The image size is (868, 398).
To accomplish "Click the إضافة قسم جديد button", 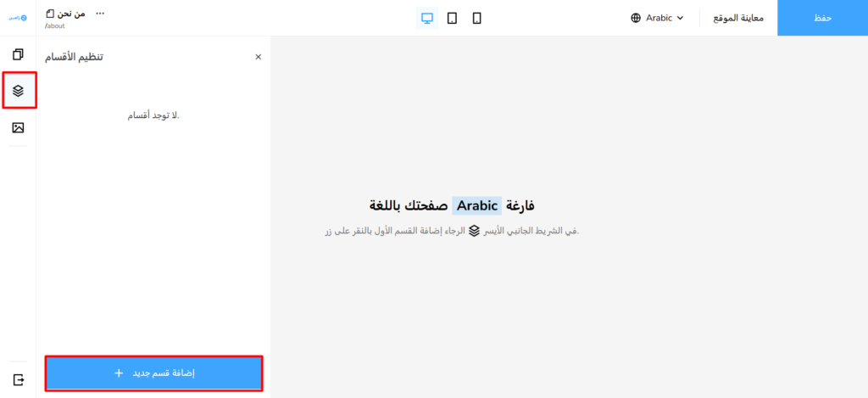I will coord(153,373).
